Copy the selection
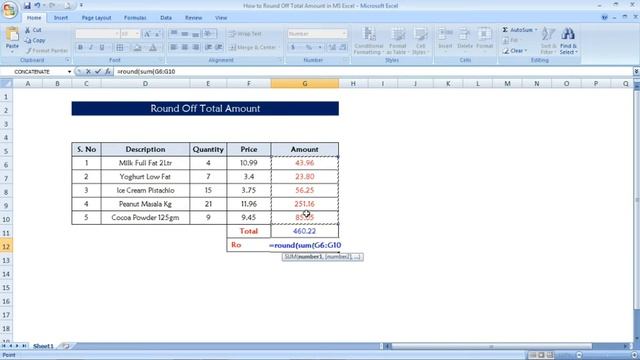 point(35,40)
